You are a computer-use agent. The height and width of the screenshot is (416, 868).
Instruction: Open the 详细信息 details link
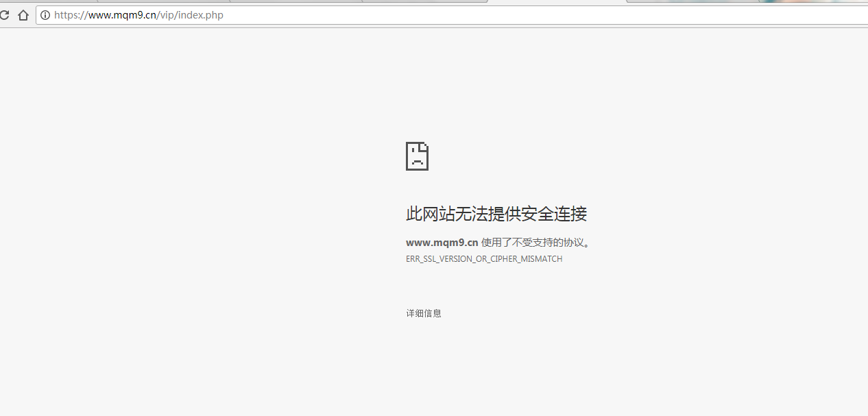424,313
